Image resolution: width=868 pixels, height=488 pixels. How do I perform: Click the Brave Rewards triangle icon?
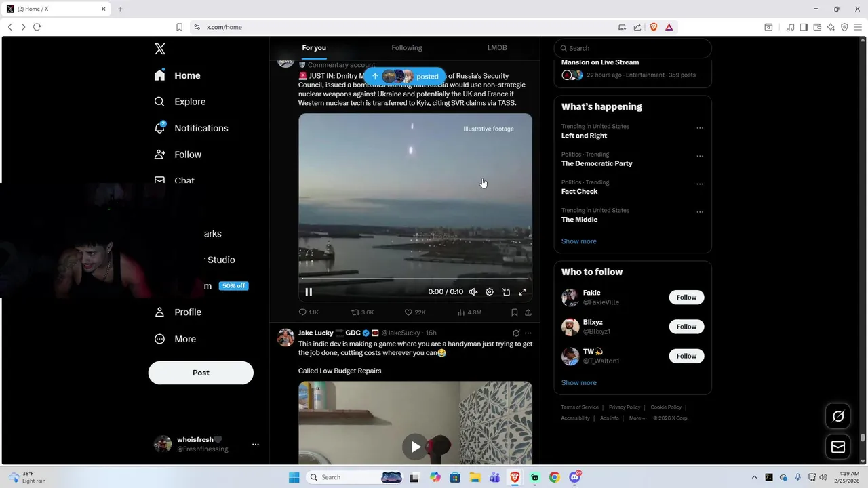pyautogui.click(x=669, y=27)
